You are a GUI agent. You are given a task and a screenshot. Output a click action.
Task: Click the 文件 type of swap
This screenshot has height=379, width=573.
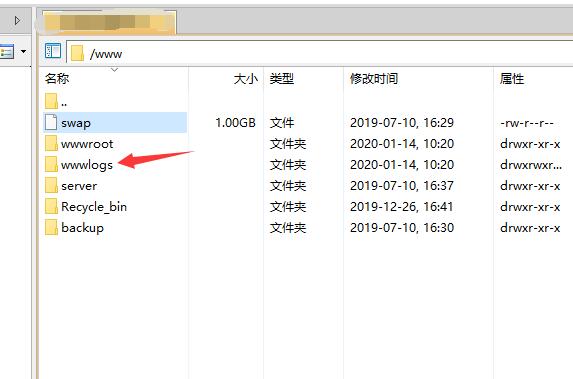282,123
